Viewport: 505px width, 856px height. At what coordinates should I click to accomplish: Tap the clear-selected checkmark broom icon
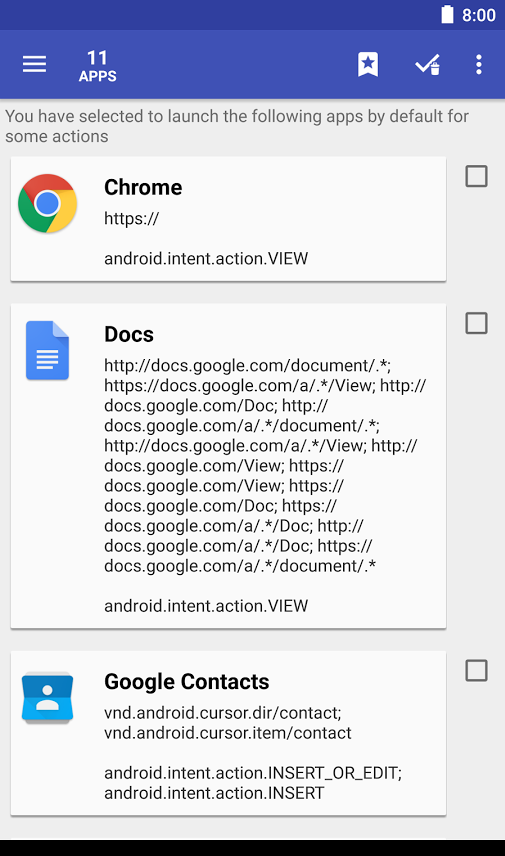click(x=427, y=64)
